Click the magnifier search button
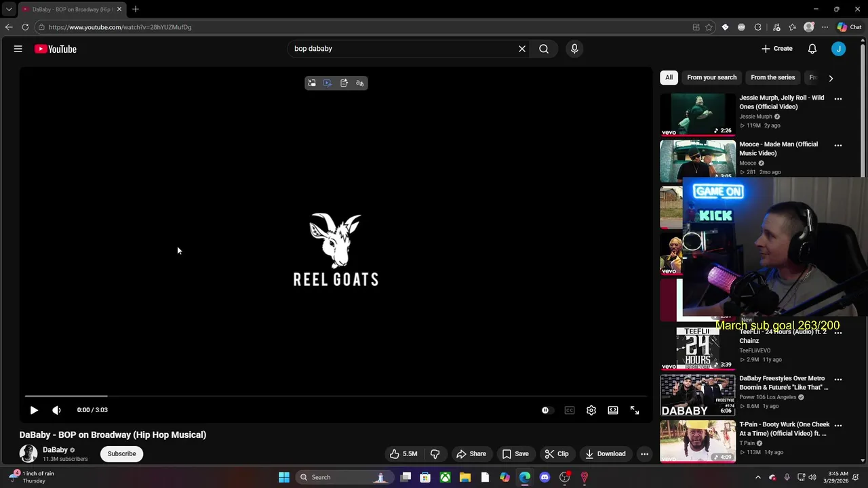Image resolution: width=868 pixels, height=488 pixels. [x=544, y=49]
